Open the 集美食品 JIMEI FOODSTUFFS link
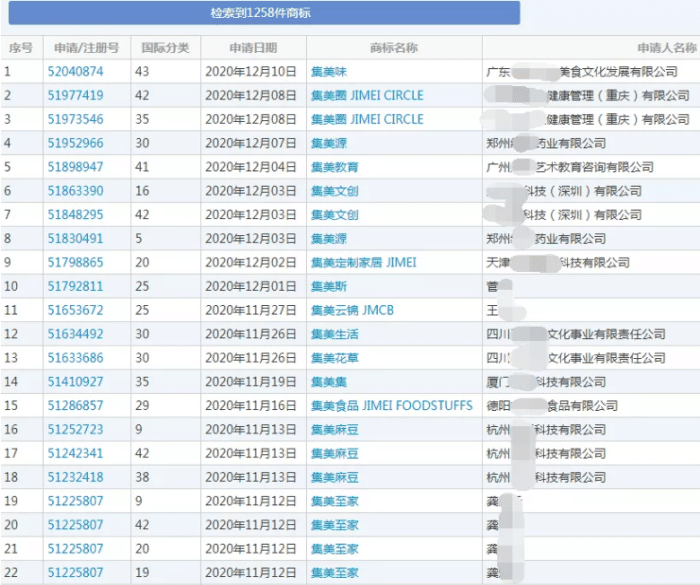Screen dimensions: 700x585 [392, 405]
